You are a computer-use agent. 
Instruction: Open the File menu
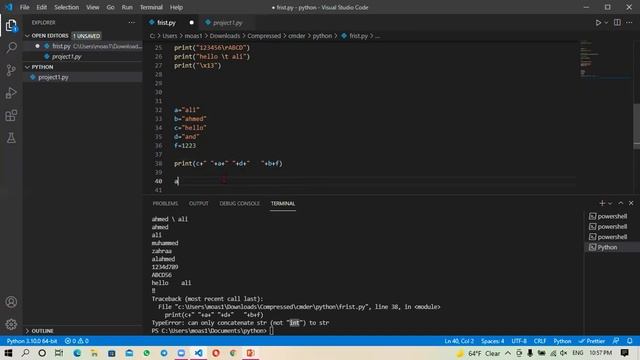coord(24,7)
